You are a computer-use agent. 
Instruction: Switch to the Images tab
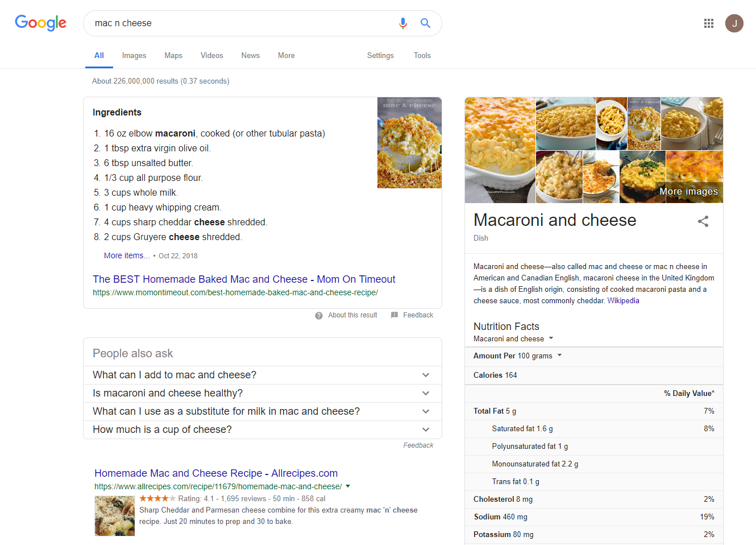coord(134,55)
